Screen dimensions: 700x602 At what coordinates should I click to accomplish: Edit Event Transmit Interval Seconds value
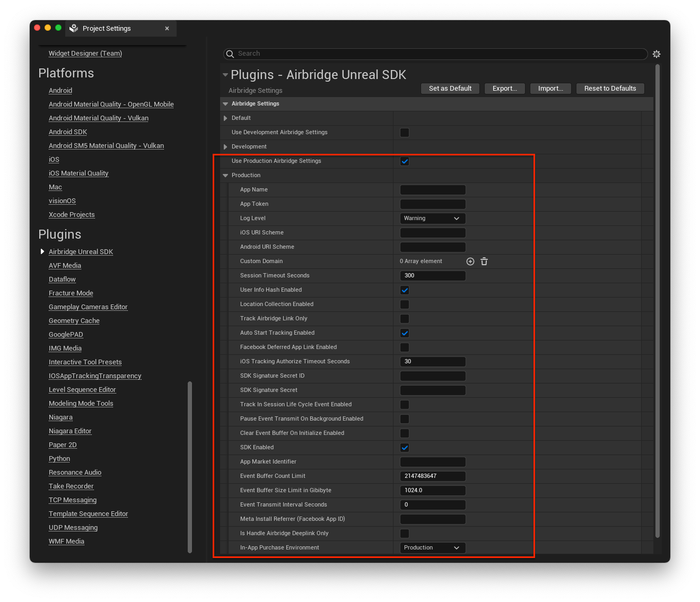tap(433, 505)
